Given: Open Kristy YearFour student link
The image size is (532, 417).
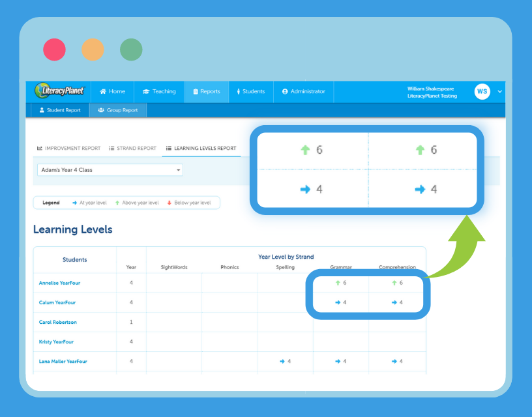Looking at the screenshot, I should 57,341.
